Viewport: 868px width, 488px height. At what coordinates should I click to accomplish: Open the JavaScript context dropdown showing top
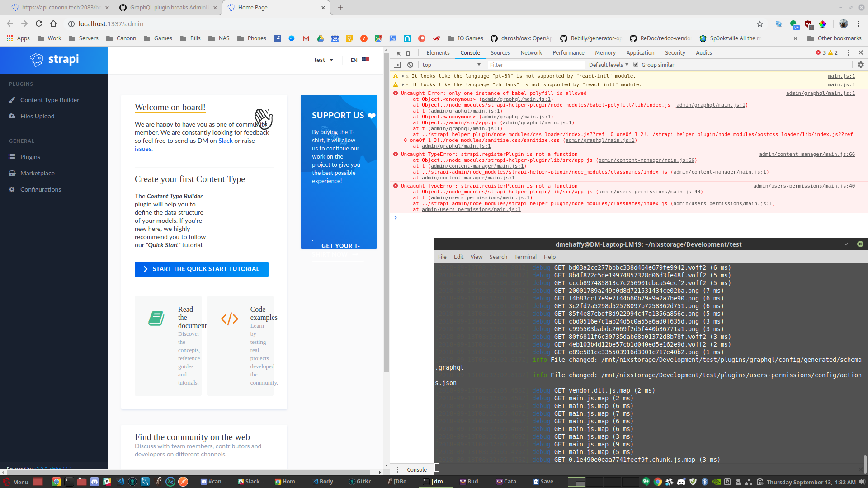[x=451, y=65]
